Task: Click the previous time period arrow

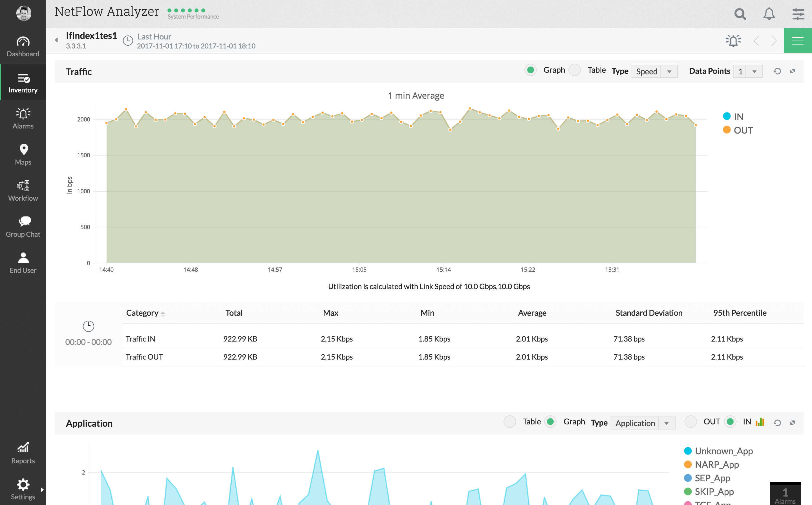Action: (756, 41)
